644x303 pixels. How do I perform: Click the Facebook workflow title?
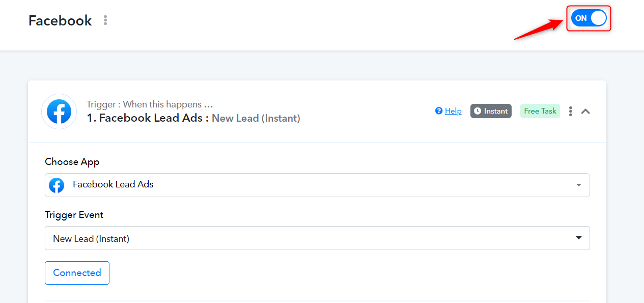click(60, 20)
